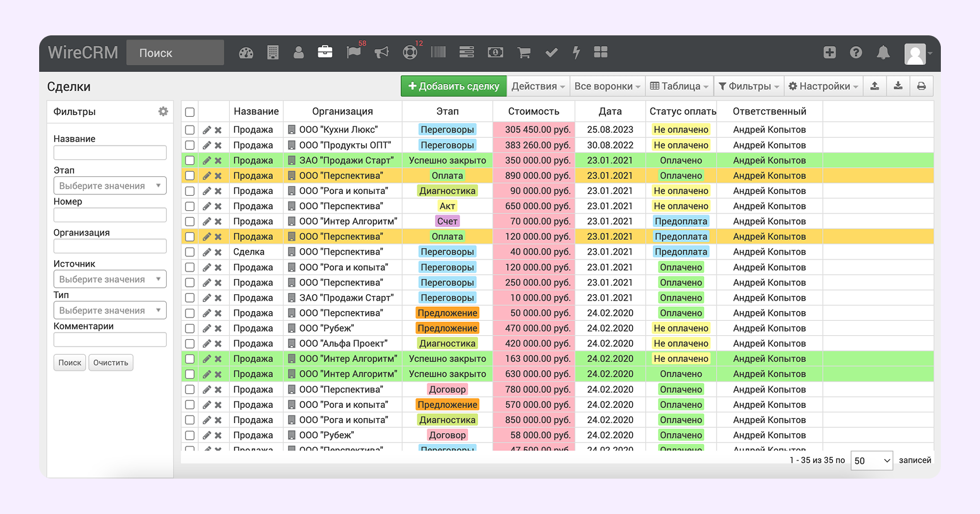Click the Счет stage label
This screenshot has width=980, height=514.
coord(447,221)
